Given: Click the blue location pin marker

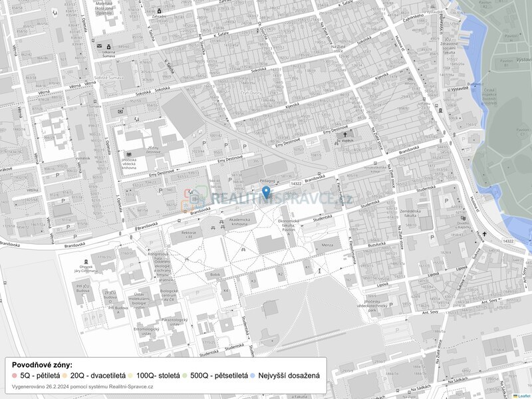Looking at the screenshot, I should pos(266,192).
